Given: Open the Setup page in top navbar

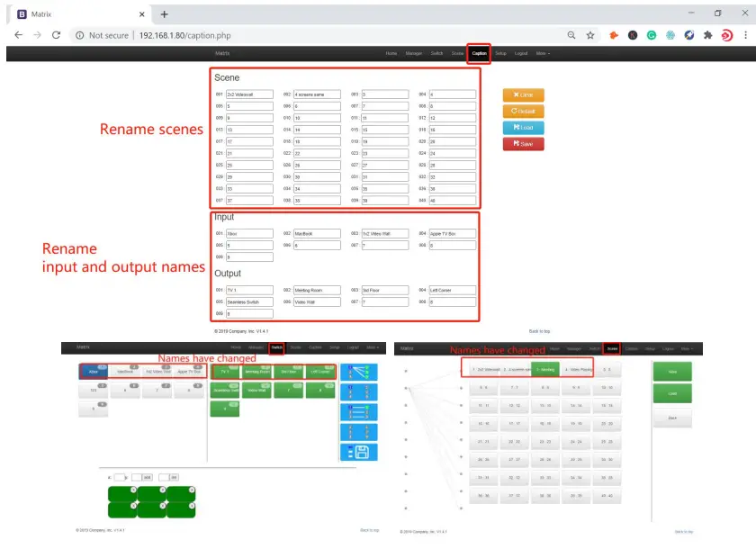Looking at the screenshot, I should pyautogui.click(x=500, y=53).
